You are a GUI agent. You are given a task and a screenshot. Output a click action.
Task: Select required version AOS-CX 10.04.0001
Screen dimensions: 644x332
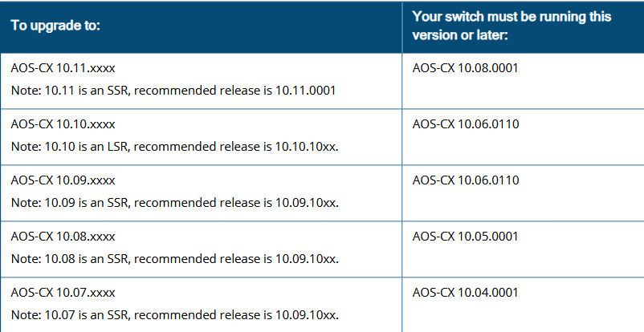tap(466, 293)
